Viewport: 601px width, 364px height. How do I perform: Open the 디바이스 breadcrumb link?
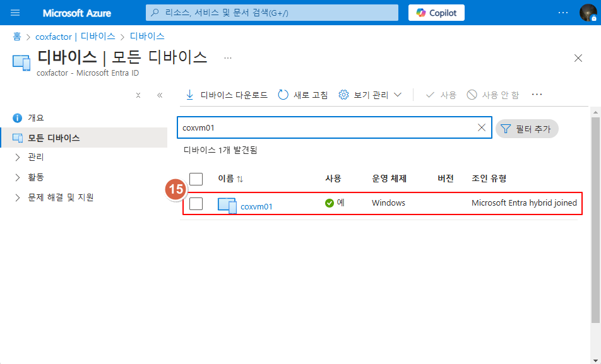(x=147, y=36)
